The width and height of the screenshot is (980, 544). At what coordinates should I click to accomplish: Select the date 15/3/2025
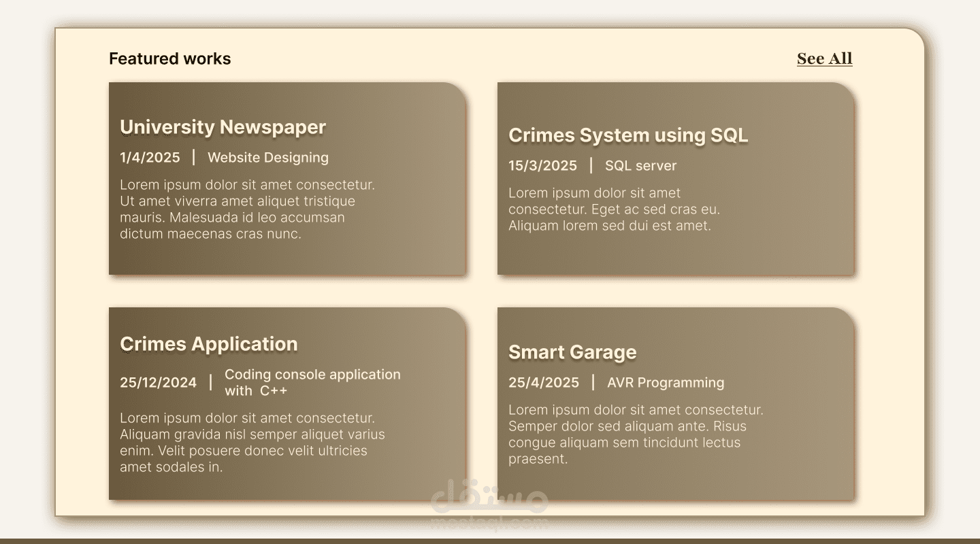point(542,166)
